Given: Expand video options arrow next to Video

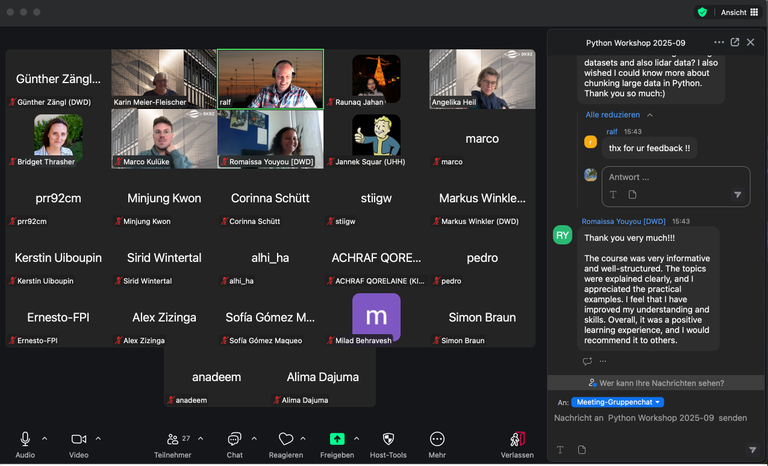Looking at the screenshot, I should 97,438.
